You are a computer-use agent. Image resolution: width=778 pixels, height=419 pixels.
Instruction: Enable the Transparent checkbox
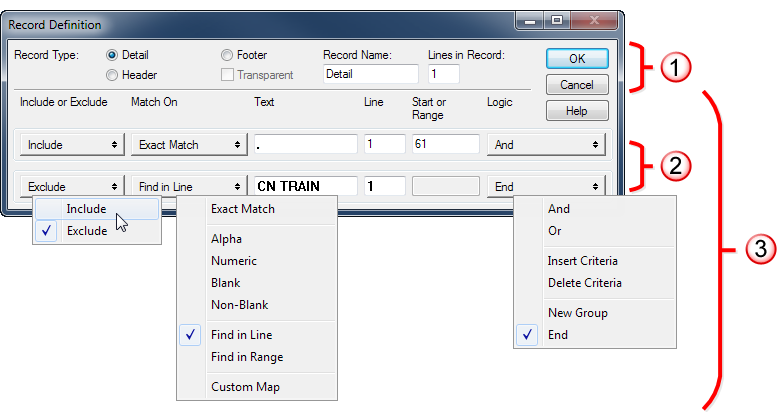click(x=228, y=74)
